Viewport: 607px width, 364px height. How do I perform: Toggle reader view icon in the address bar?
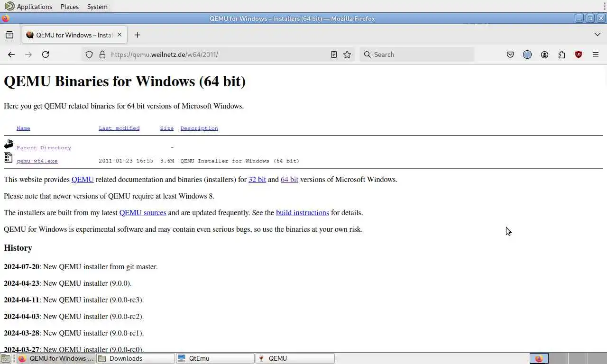pyautogui.click(x=334, y=55)
